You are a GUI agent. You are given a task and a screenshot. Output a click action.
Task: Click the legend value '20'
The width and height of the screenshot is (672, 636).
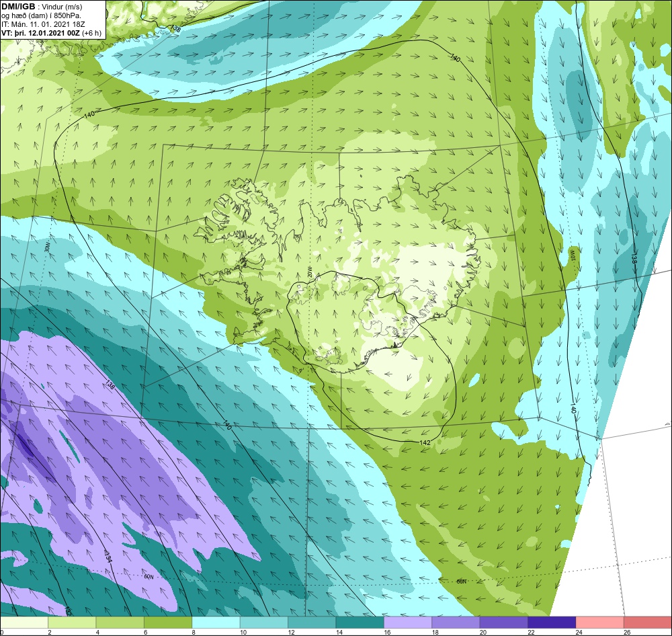tap(483, 632)
